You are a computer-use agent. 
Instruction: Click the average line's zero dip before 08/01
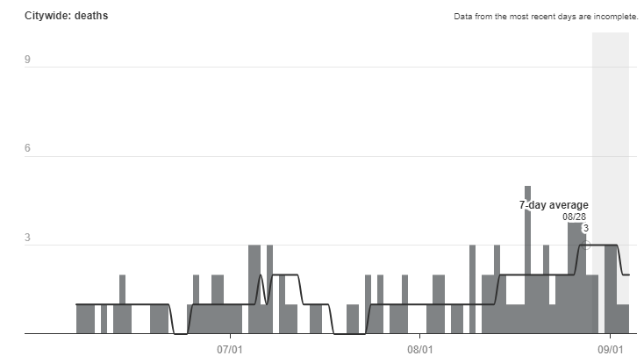348,333
